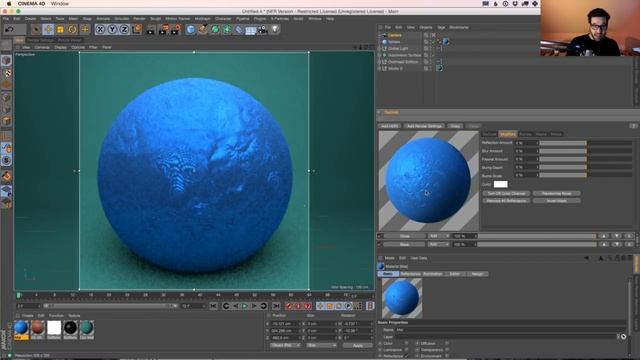
Task: Open the Display viewport menu
Action: pyautogui.click(x=60, y=47)
